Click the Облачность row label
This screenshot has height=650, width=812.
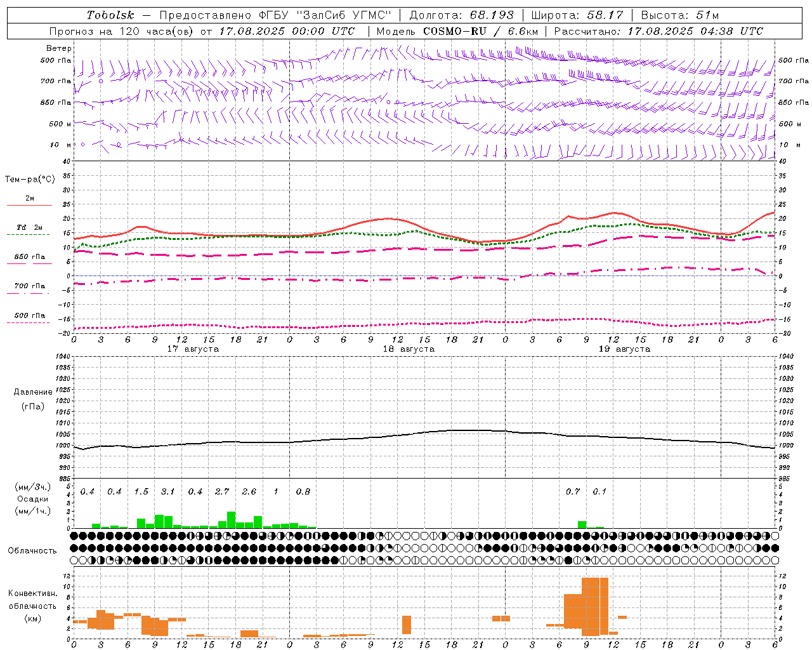[32, 551]
